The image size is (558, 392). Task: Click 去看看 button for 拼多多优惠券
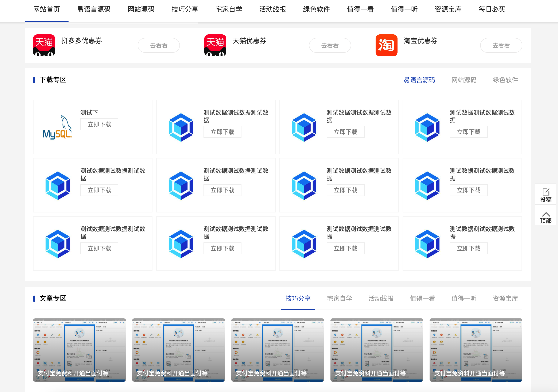[x=159, y=45]
